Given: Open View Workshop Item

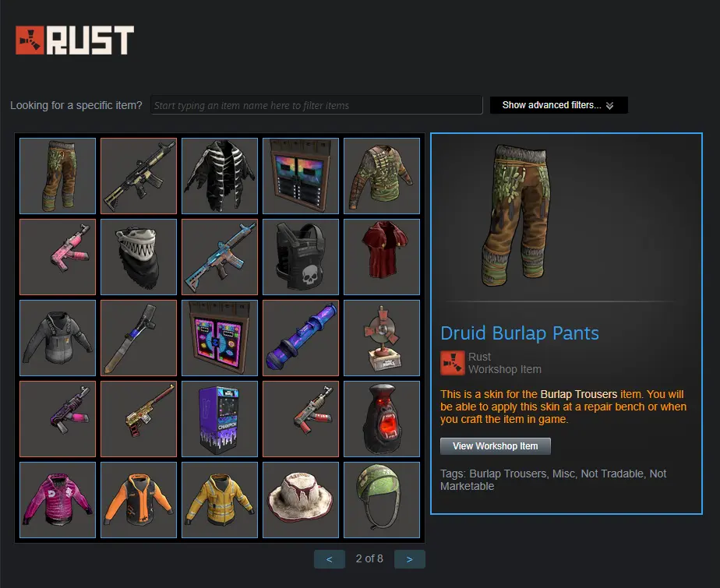Looking at the screenshot, I should click(495, 446).
